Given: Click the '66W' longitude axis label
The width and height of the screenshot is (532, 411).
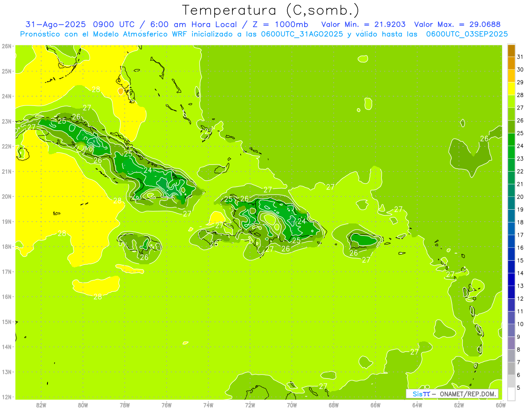Looking at the screenshot, I should pyautogui.click(x=376, y=405).
